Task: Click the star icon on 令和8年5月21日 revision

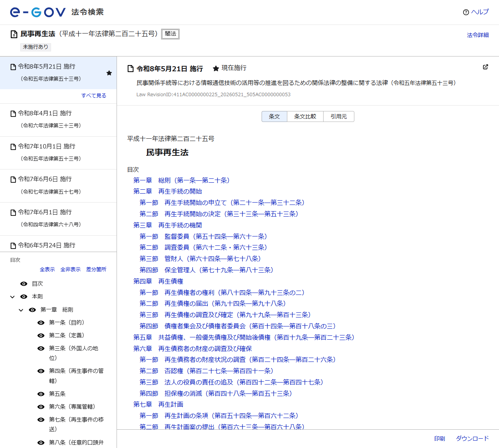Action: point(109,73)
